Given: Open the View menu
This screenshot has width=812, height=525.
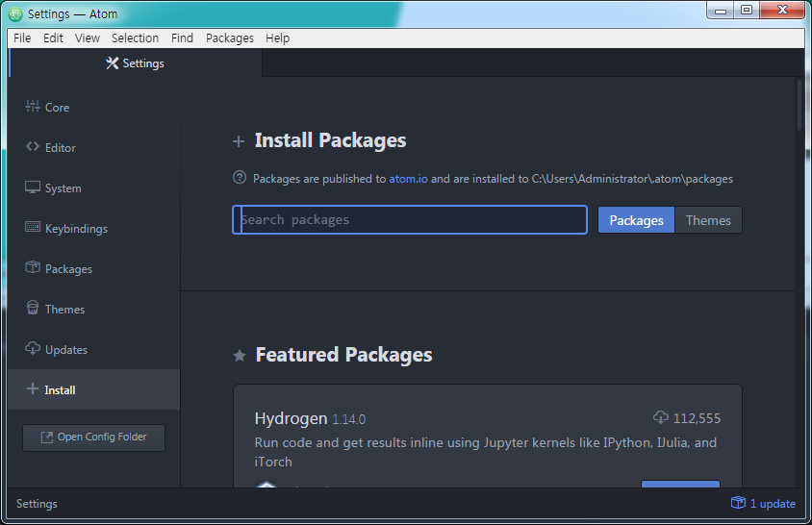Looking at the screenshot, I should (87, 38).
